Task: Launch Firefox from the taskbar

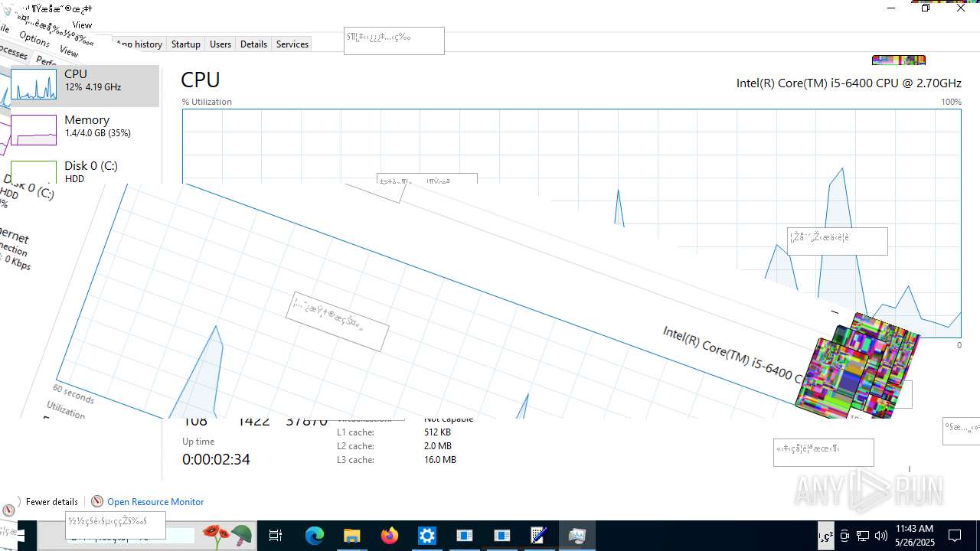Action: (390, 536)
